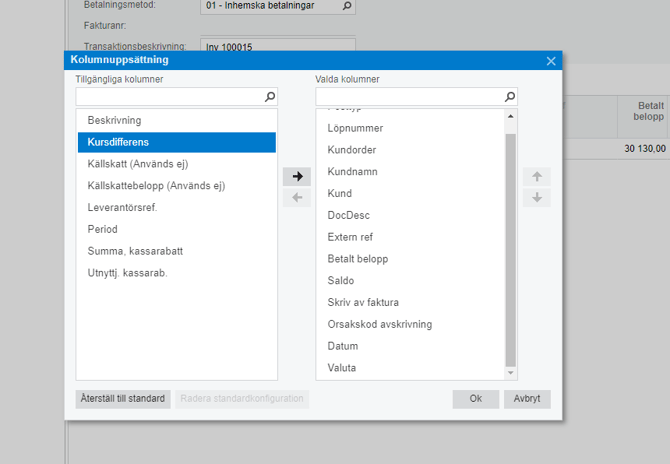Click Återställ till standard button
Image resolution: width=670 pixels, height=464 pixels.
pyautogui.click(x=123, y=399)
